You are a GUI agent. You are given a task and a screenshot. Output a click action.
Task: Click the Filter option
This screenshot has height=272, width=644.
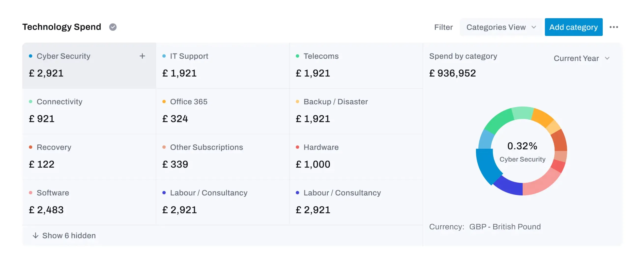pos(443,27)
